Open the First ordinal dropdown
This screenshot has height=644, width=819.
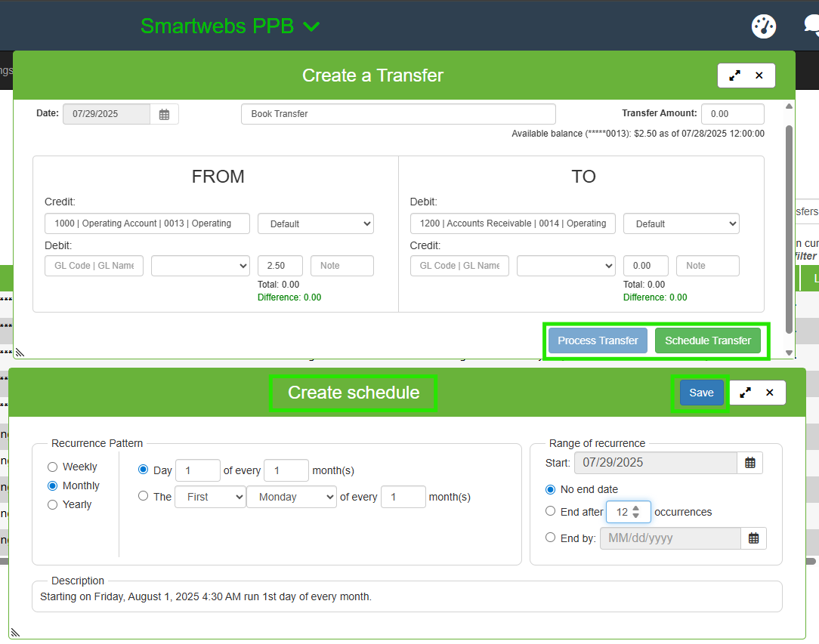pyautogui.click(x=210, y=497)
